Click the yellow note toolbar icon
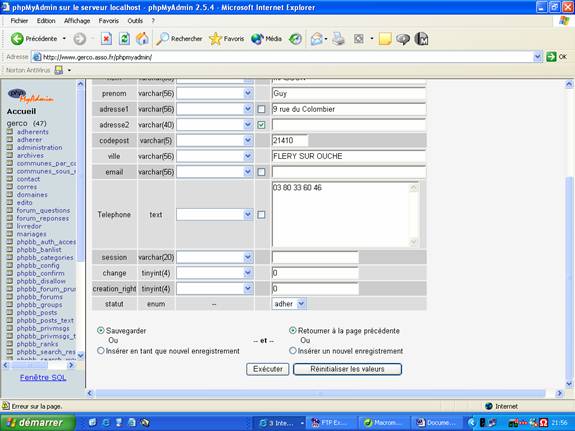 (385, 39)
